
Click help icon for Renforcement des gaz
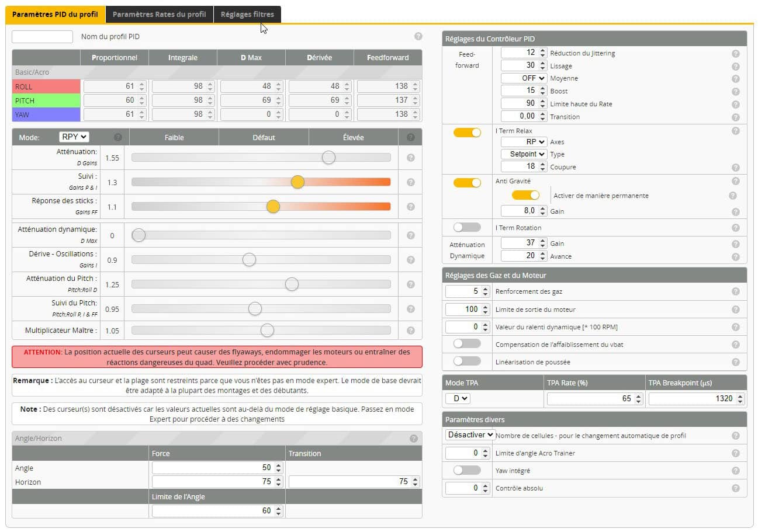click(x=735, y=291)
